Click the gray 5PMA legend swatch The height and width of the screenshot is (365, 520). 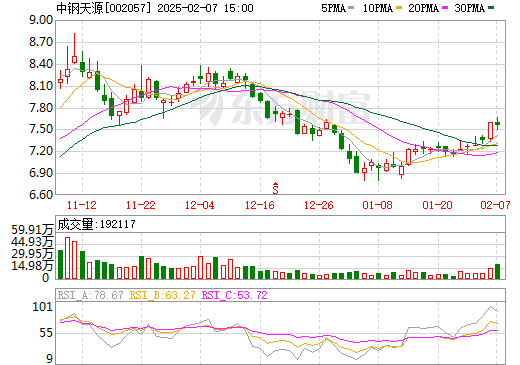point(351,8)
